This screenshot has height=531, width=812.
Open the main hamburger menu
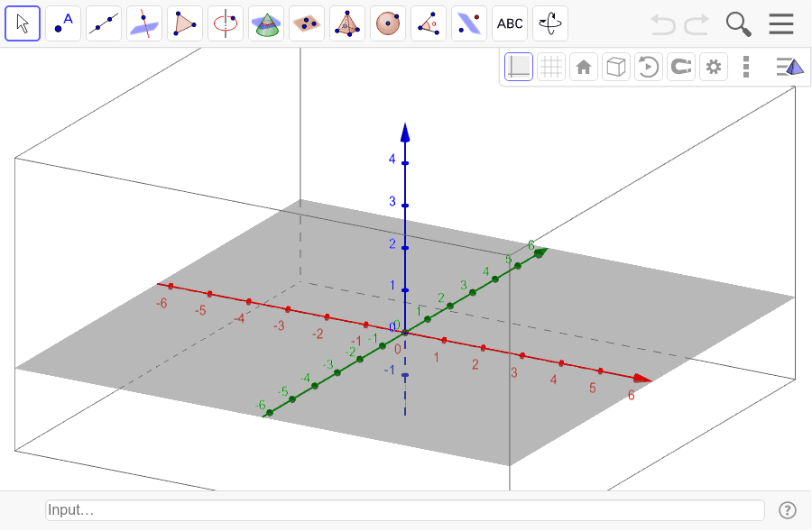(781, 23)
